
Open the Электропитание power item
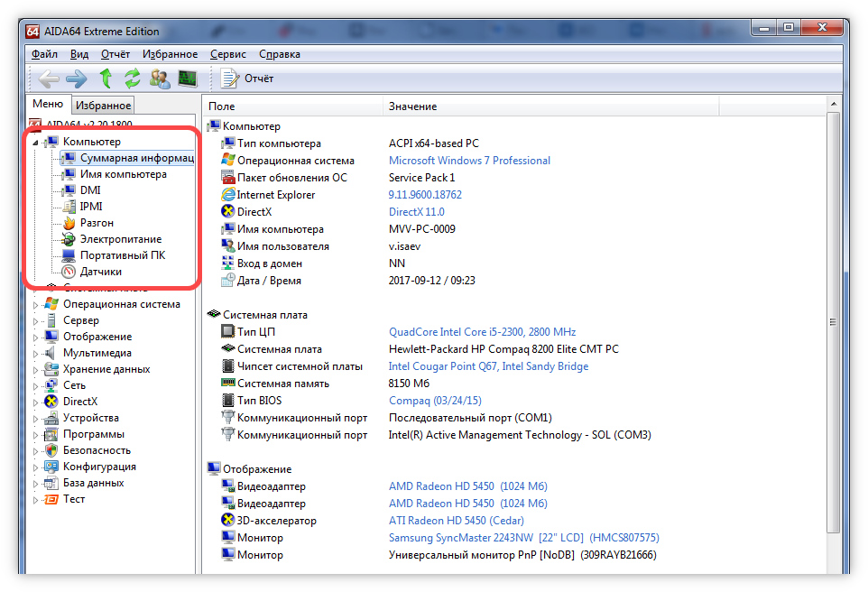coord(121,239)
